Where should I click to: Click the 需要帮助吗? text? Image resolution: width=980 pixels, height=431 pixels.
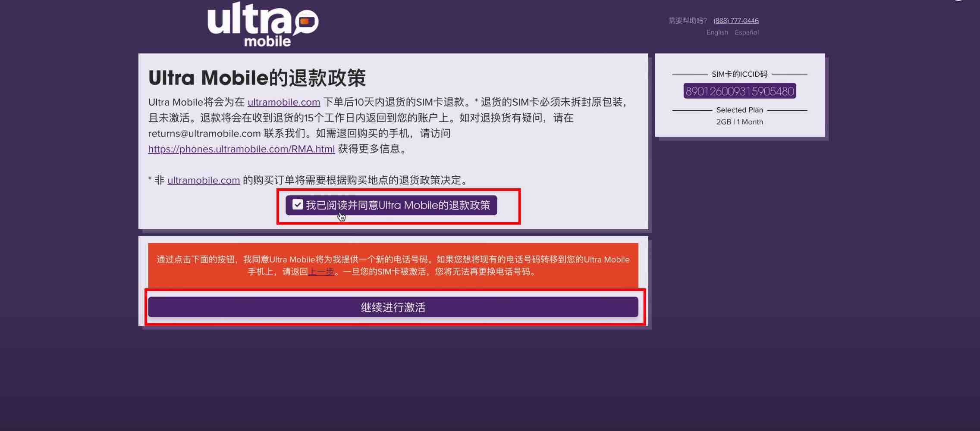click(x=688, y=21)
